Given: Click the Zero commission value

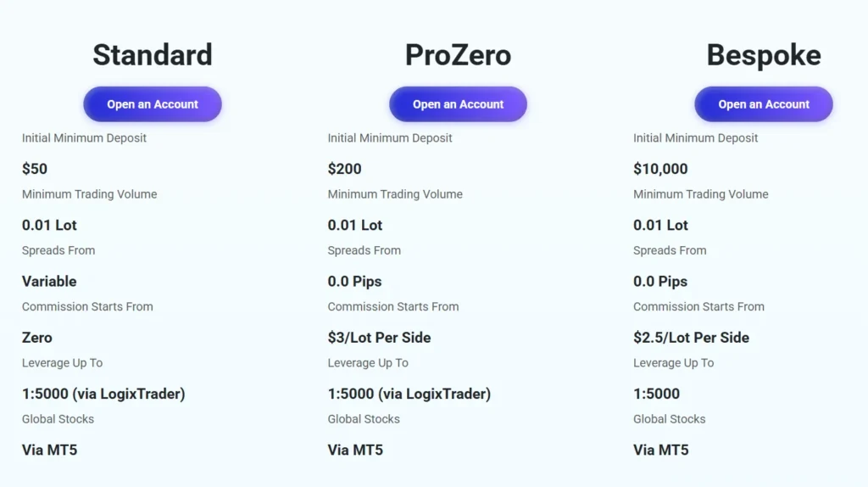Looking at the screenshot, I should [x=37, y=337].
